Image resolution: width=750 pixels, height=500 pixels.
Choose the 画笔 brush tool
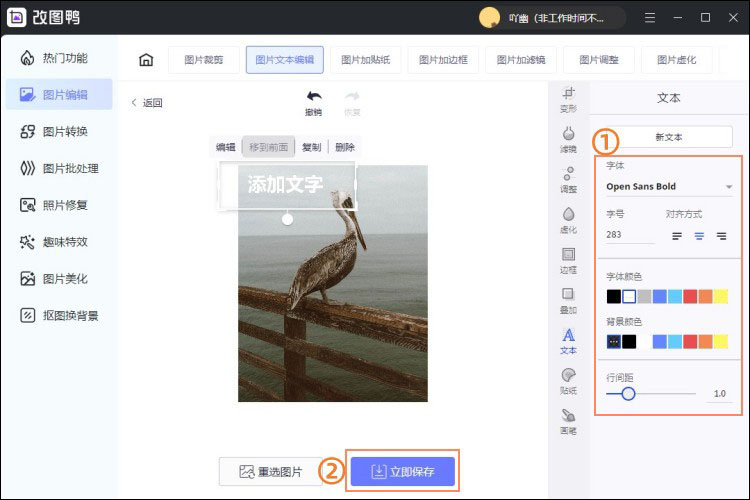point(568,415)
